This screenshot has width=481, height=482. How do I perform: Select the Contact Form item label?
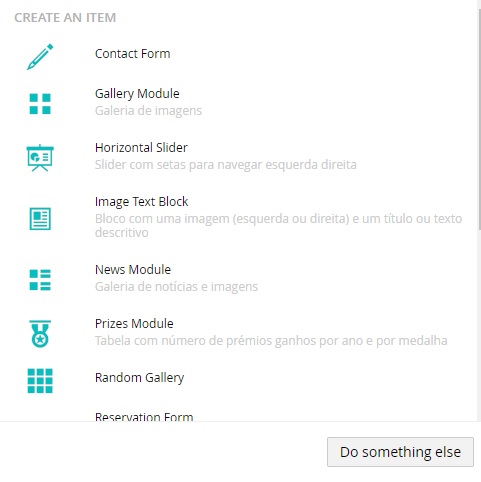pos(133,54)
